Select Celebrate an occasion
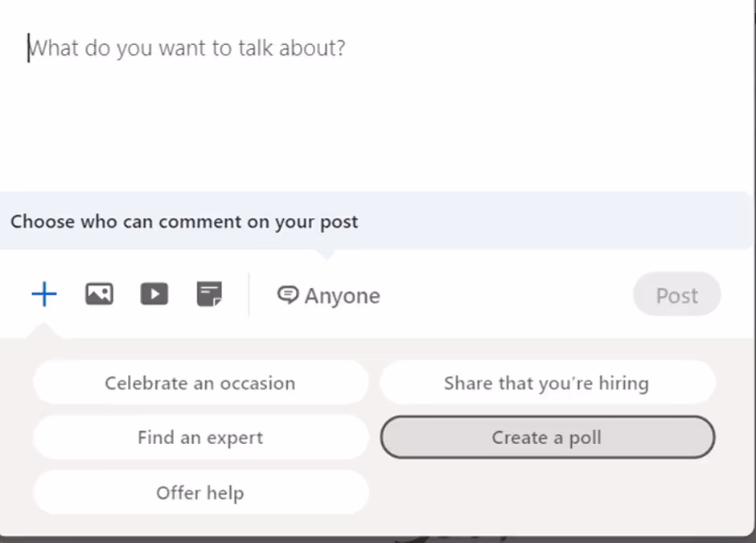Image resolution: width=756 pixels, height=543 pixels. (199, 383)
